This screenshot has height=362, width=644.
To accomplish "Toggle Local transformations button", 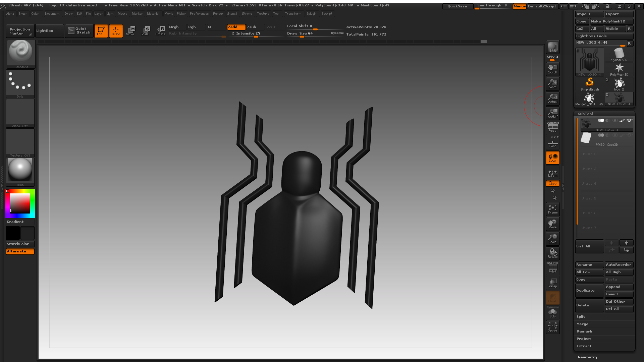I will point(552,158).
